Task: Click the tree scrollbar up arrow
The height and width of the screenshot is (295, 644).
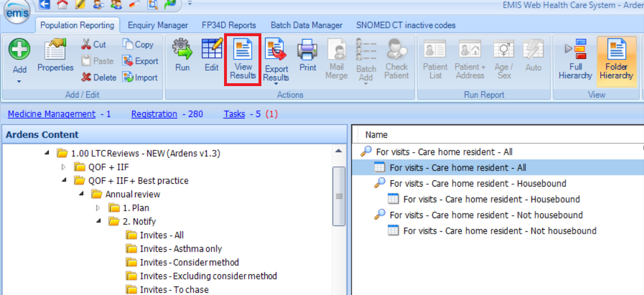Action: pos(339,152)
